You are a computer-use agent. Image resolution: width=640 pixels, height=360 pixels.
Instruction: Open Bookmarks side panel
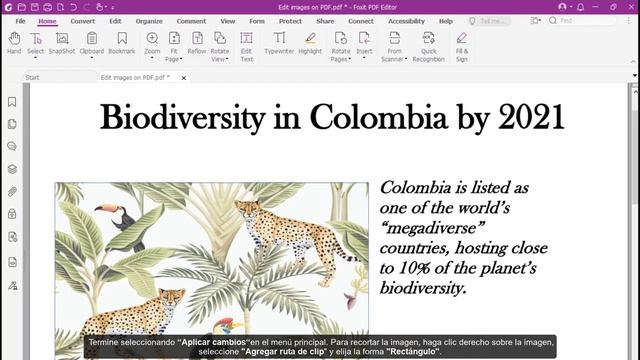click(12, 102)
